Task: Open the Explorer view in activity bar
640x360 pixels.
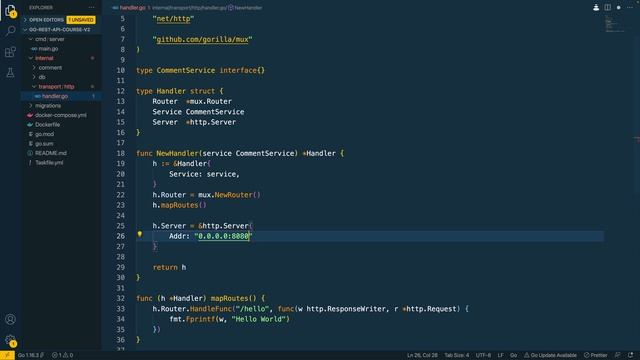Action: [x=10, y=11]
